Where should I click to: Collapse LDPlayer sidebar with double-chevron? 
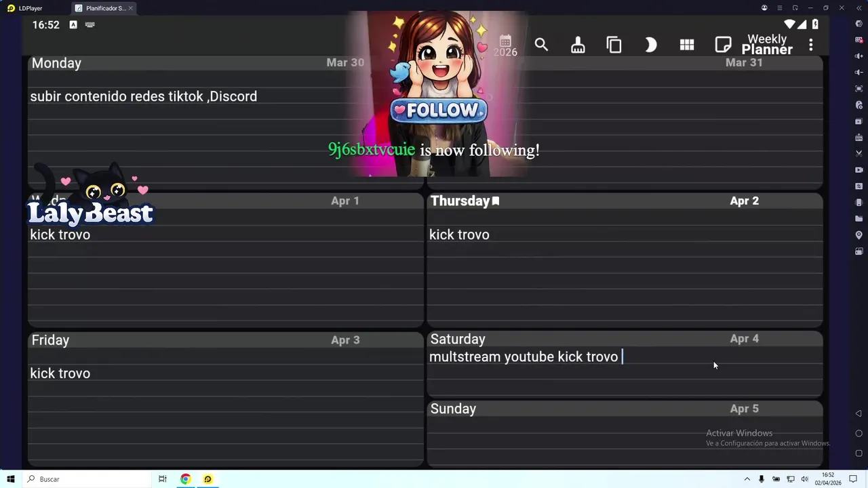coord(859,8)
